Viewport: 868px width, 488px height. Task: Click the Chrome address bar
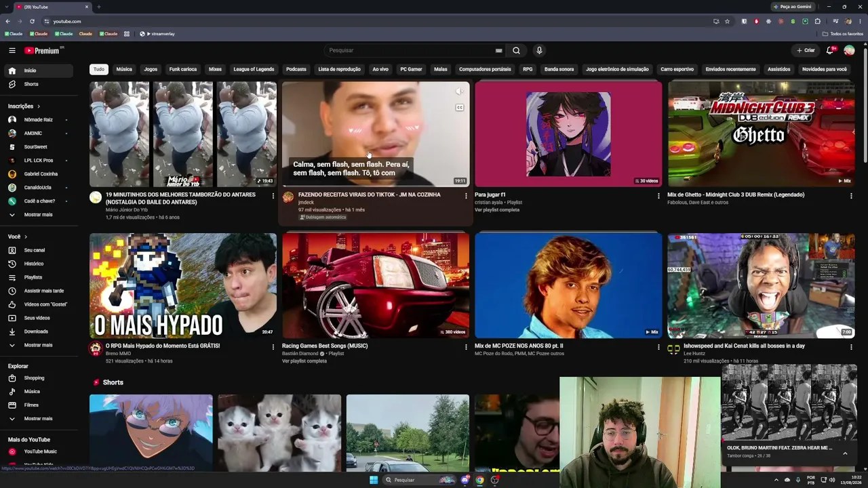(x=380, y=21)
